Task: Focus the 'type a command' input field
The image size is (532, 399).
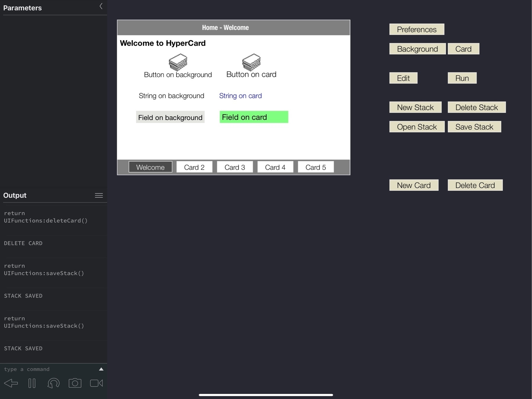Action: [49, 369]
